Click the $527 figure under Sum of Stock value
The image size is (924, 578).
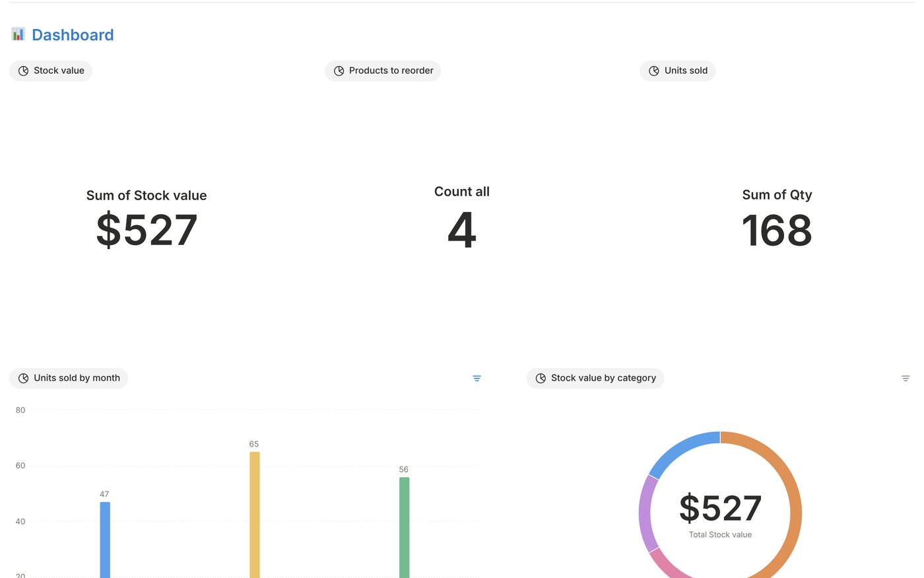click(147, 230)
